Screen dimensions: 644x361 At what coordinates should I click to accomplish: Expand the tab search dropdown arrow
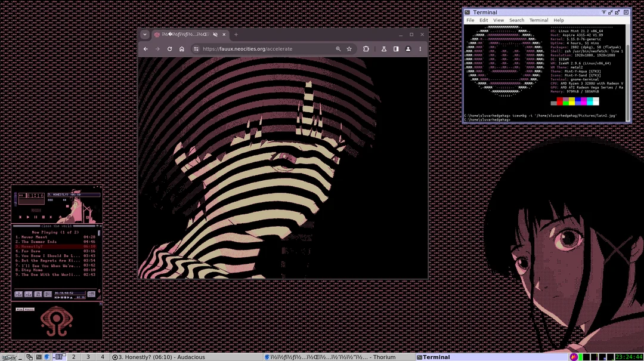[x=145, y=35]
